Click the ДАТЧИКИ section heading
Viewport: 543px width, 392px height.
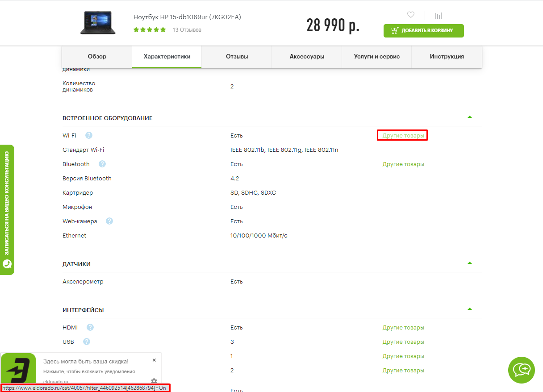(76, 264)
